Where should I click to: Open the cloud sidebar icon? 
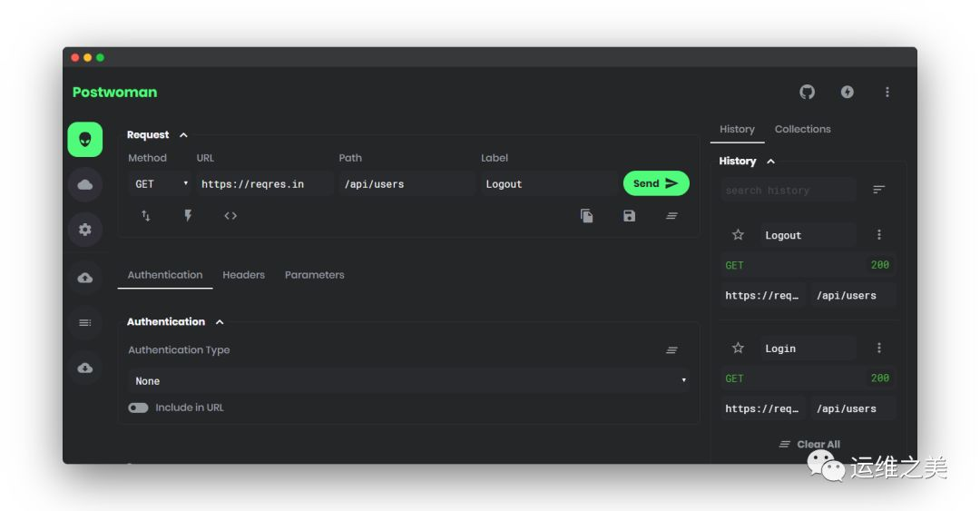(85, 184)
